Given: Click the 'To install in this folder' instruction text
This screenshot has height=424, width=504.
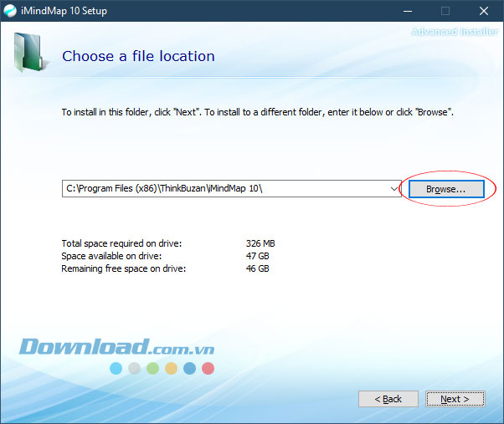Looking at the screenshot, I should tap(258, 112).
